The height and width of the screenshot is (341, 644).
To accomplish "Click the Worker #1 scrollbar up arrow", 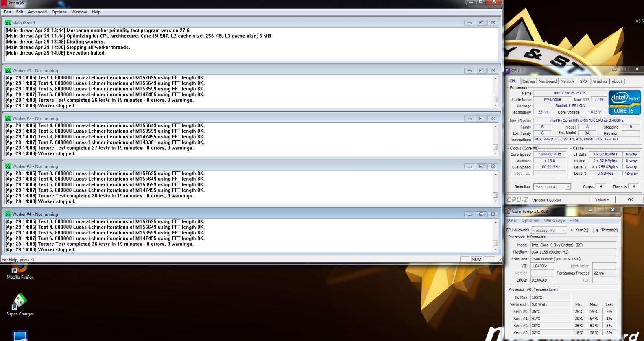I will (x=495, y=78).
